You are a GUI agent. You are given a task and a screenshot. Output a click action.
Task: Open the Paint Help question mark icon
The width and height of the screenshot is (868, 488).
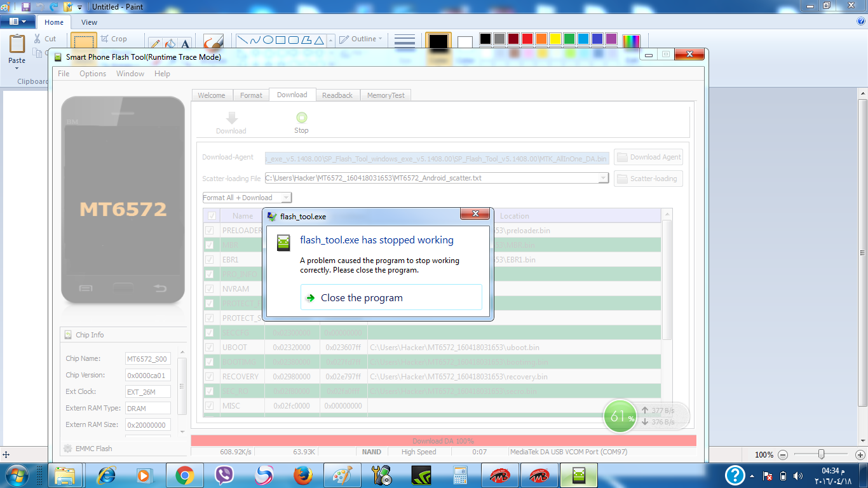tap(860, 22)
